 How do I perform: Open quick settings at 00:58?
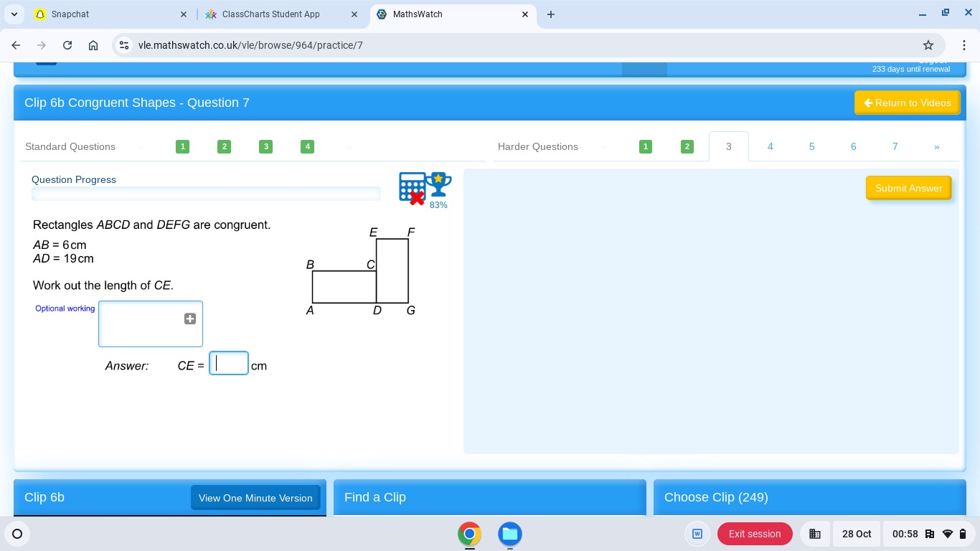coord(929,534)
